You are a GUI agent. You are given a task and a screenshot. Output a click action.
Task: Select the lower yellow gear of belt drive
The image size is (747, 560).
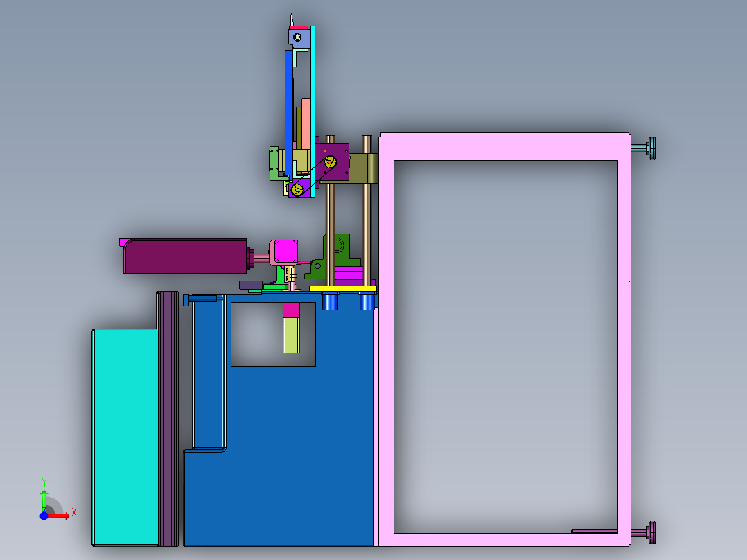297,189
